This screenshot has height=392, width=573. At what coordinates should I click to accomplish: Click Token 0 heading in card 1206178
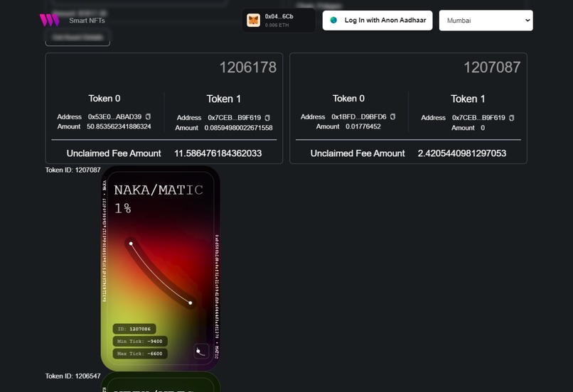point(104,99)
